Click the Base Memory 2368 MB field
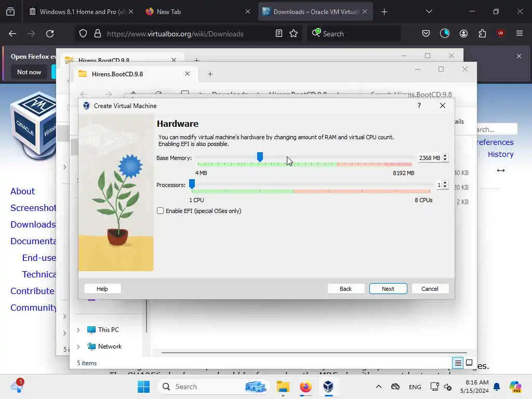The image size is (532, 399). (x=430, y=158)
